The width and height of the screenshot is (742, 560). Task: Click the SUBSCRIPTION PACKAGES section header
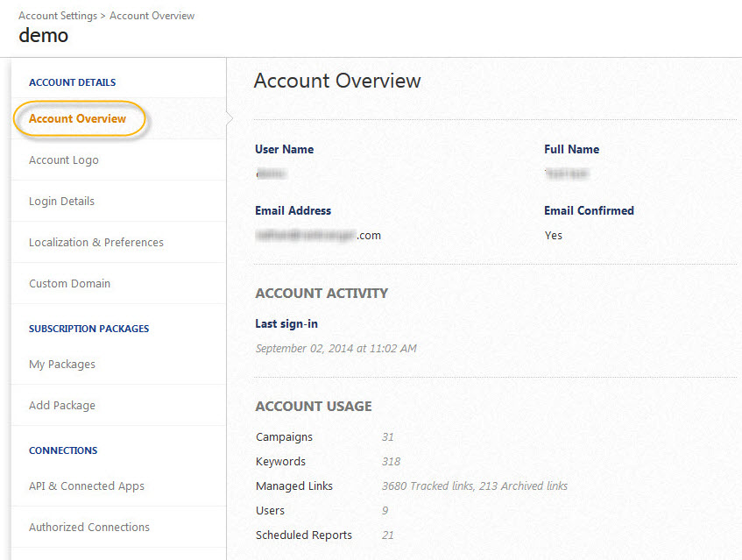[88, 329]
